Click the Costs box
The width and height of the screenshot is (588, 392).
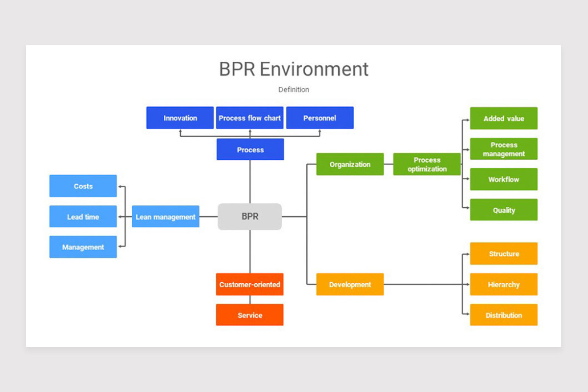[82, 186]
